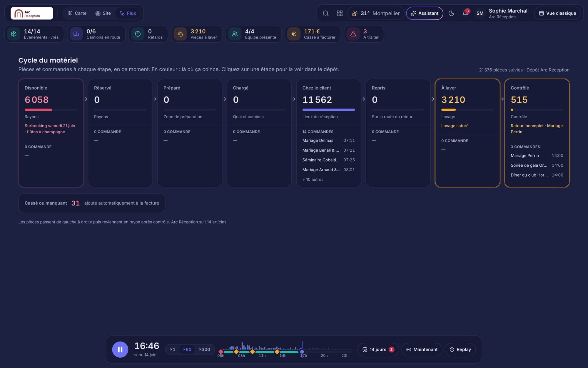Click the warning triangle for À traiter
This screenshot has width=588, height=368.
point(353,34)
